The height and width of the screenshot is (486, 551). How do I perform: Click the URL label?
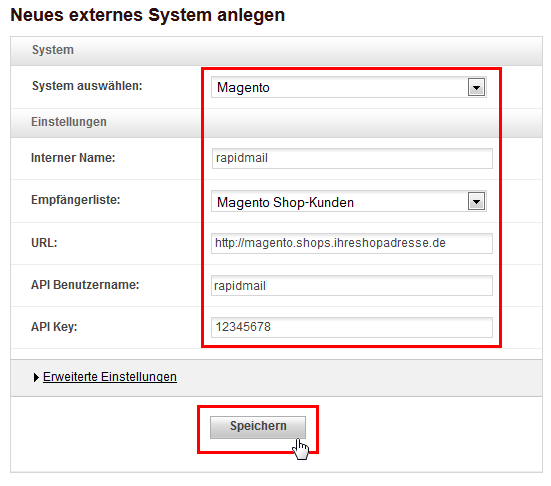44,243
